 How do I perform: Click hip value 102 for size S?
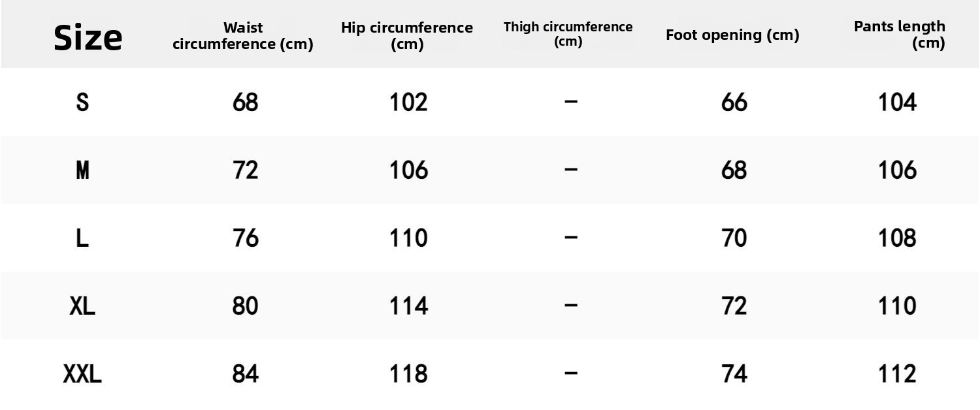point(408,102)
